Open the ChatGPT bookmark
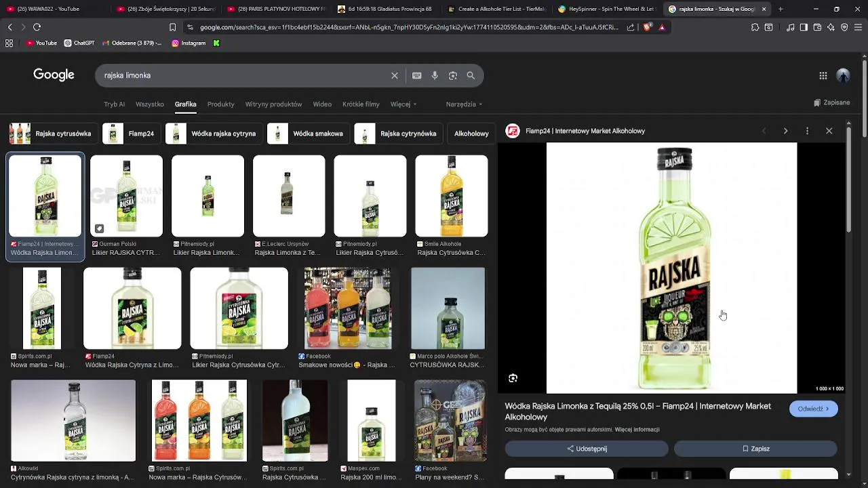The height and width of the screenshot is (488, 868). 79,43
